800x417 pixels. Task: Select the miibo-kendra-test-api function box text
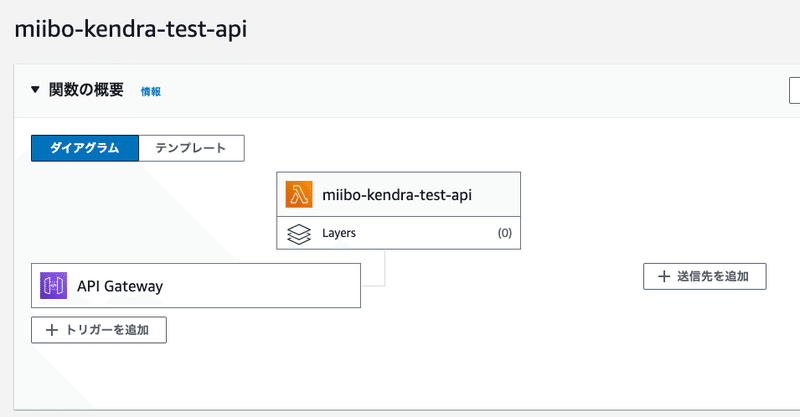397,194
